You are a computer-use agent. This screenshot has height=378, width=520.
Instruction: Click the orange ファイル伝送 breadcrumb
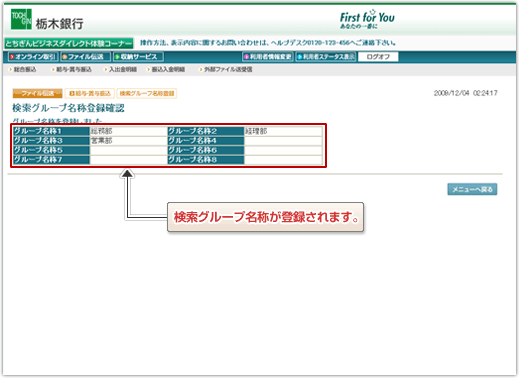coord(37,93)
